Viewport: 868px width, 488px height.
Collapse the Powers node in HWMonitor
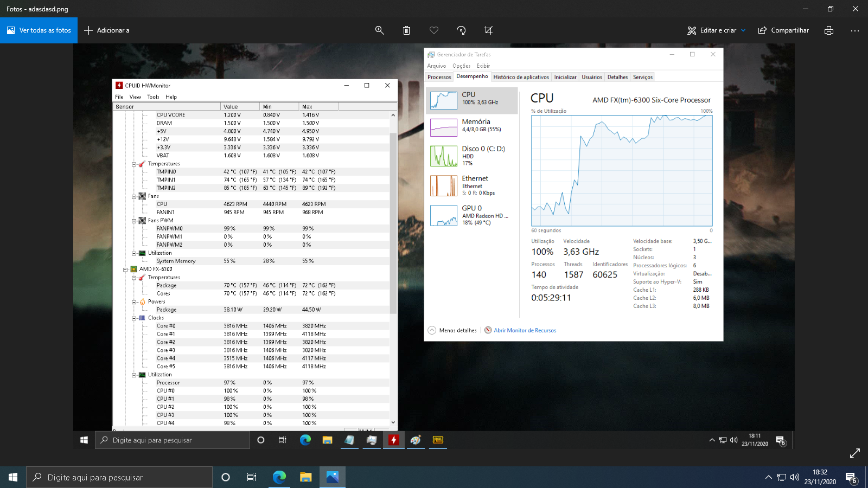pyautogui.click(x=133, y=301)
